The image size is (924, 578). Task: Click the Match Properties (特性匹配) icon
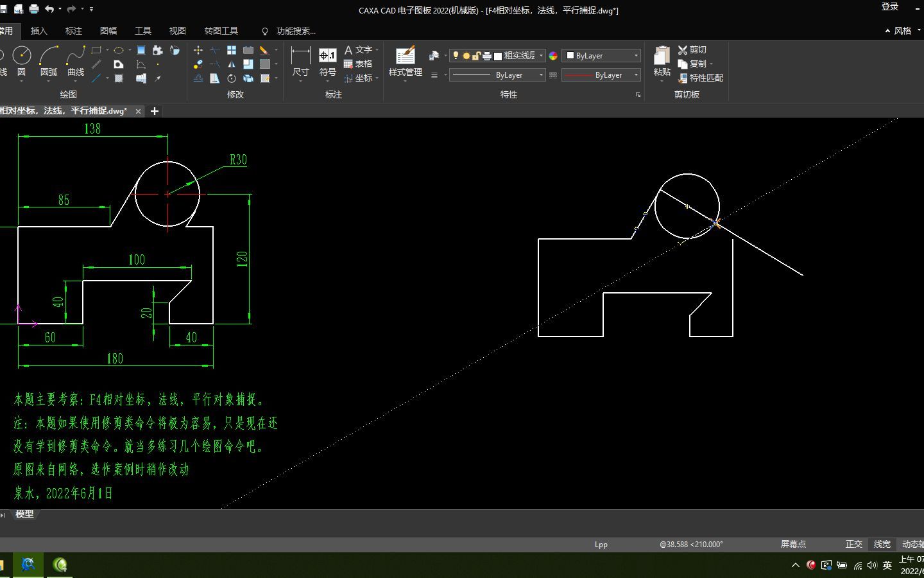pyautogui.click(x=701, y=78)
